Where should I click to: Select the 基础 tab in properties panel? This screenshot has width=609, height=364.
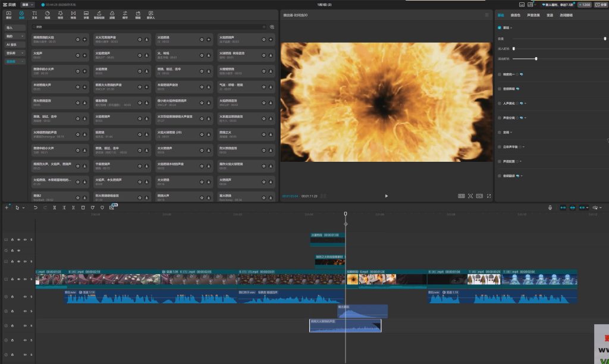pyautogui.click(x=501, y=15)
